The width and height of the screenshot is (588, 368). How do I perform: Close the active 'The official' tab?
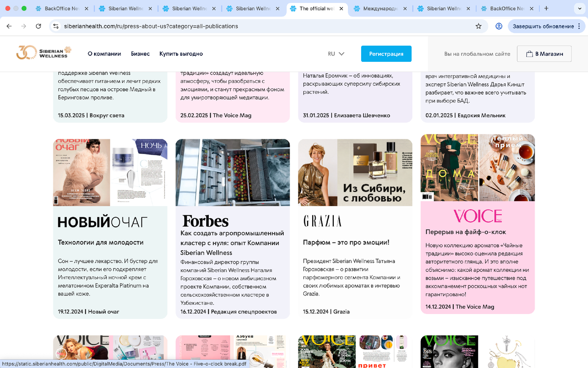(342, 9)
